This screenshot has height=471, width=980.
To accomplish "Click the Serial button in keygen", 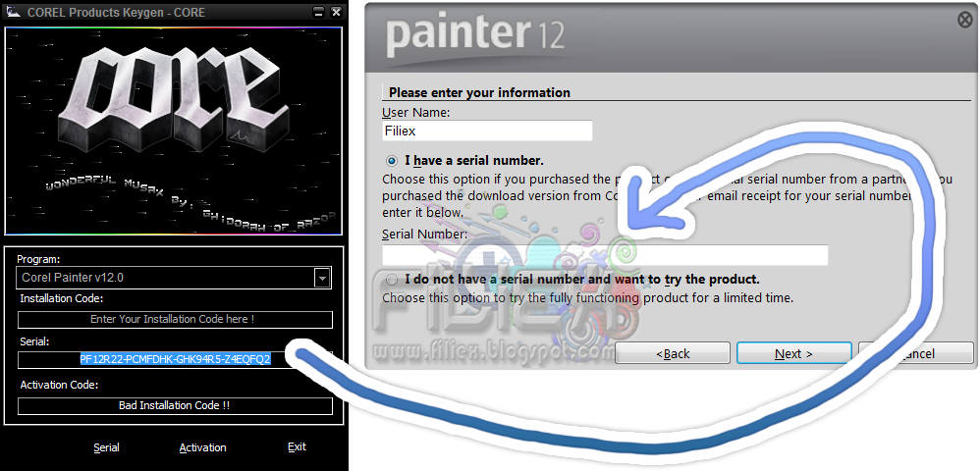I will [x=106, y=447].
